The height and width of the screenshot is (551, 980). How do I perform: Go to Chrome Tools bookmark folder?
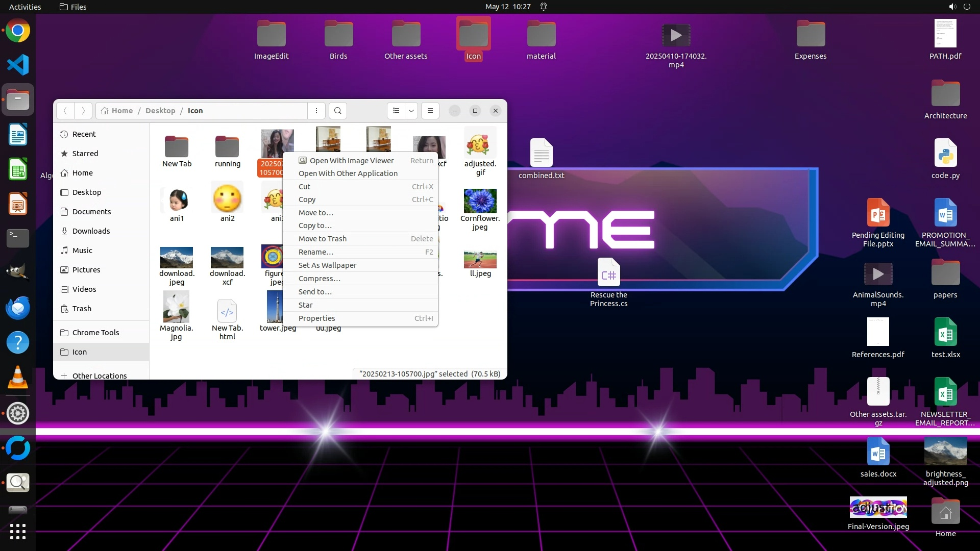95,333
